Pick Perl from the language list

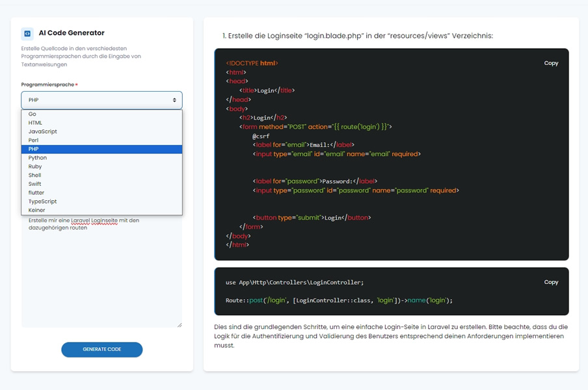[x=34, y=140]
